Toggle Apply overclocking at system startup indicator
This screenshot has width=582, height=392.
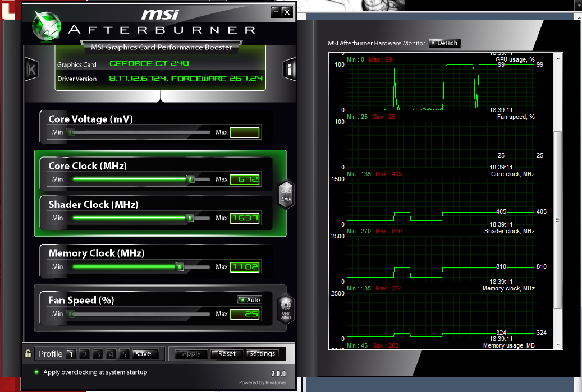36,372
